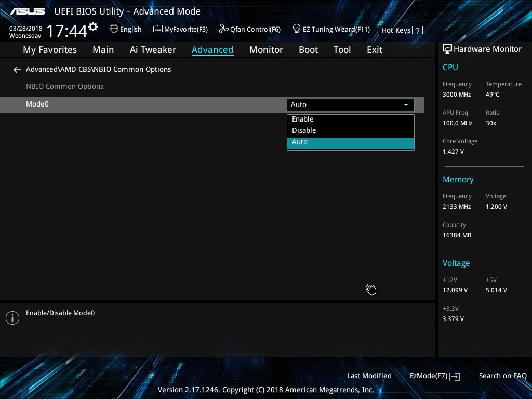Click the Mode0 setting label
The width and height of the screenshot is (532, 399).
click(37, 104)
